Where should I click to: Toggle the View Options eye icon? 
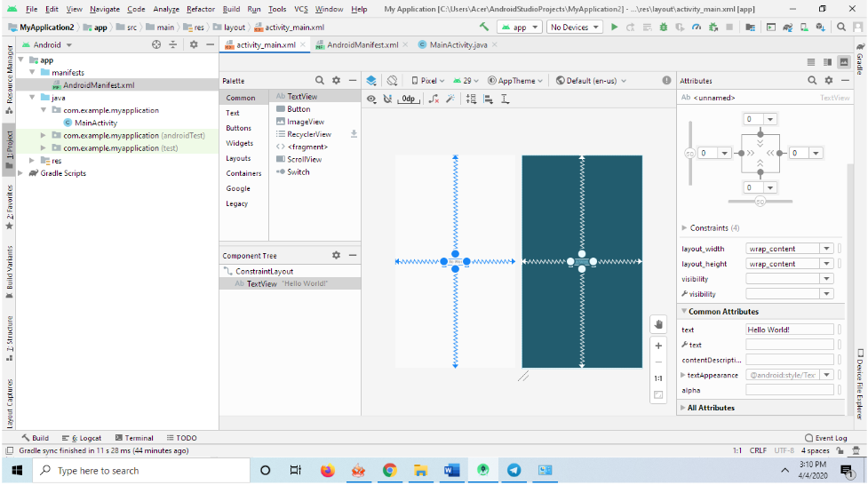(x=371, y=99)
